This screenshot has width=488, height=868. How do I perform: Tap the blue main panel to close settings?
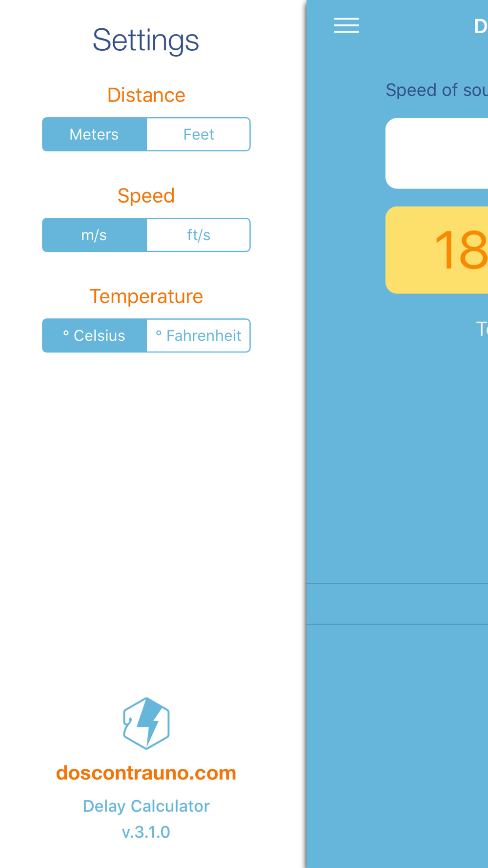pos(397,439)
